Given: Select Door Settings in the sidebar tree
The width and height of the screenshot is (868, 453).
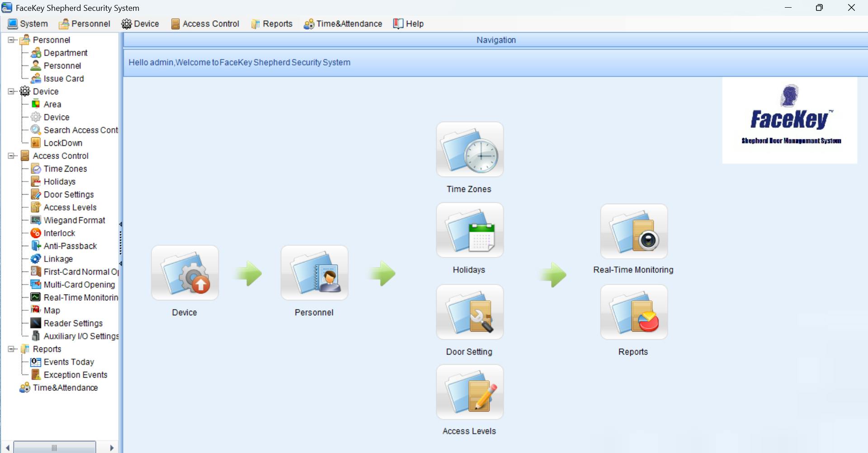Looking at the screenshot, I should pos(69,195).
